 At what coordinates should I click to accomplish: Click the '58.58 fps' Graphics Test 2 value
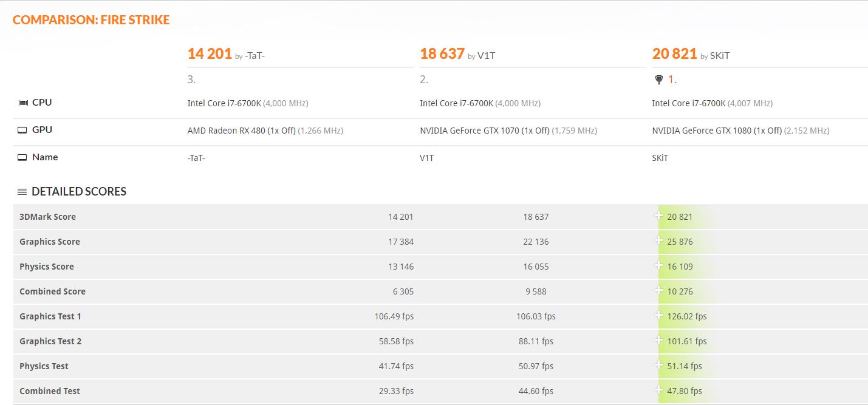pos(396,341)
